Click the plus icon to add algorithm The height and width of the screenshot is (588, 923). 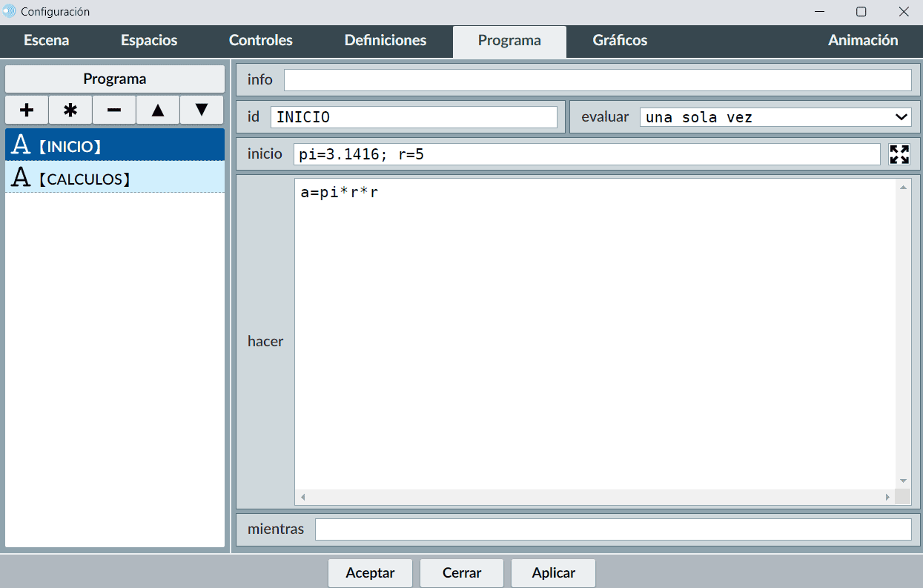[27, 110]
